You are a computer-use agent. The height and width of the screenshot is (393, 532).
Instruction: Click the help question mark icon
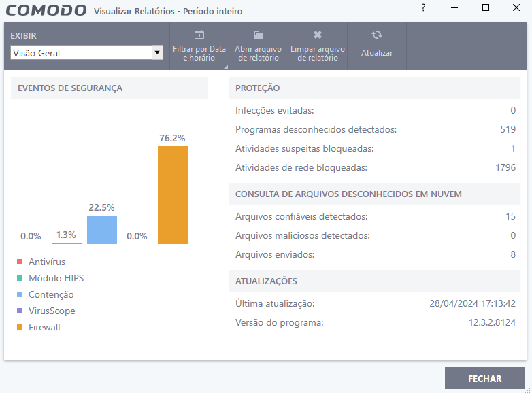[x=423, y=8]
